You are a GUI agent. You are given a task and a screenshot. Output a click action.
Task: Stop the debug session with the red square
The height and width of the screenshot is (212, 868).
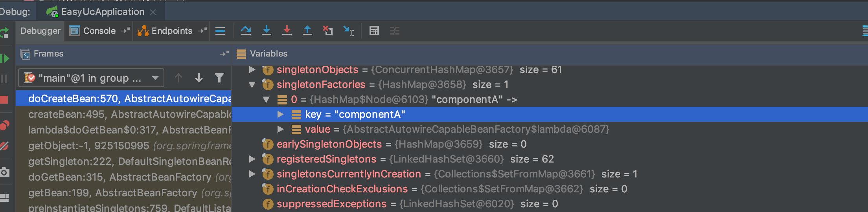pyautogui.click(x=4, y=100)
